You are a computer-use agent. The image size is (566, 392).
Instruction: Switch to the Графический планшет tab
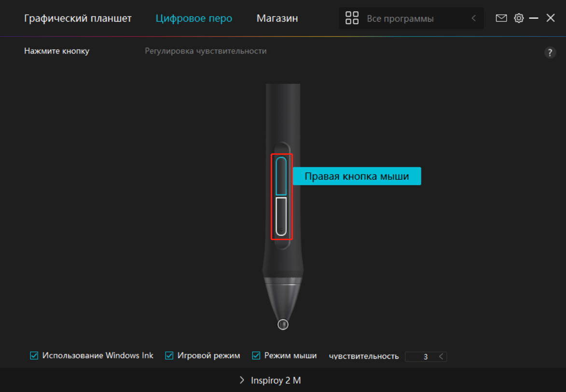[78, 18]
